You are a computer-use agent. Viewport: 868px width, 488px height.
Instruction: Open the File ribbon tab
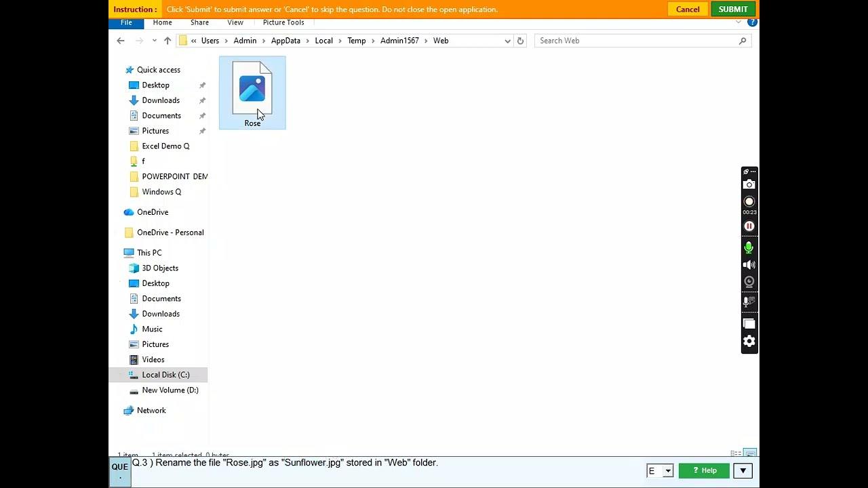pos(126,22)
